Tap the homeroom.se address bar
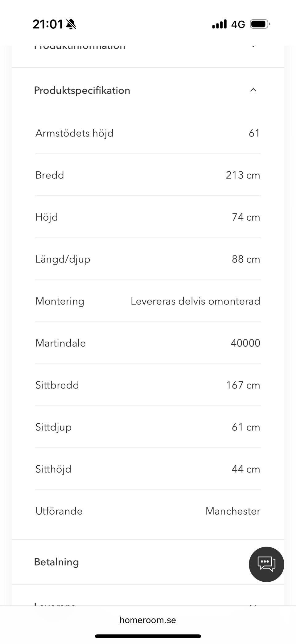The width and height of the screenshot is (296, 644). click(148, 620)
